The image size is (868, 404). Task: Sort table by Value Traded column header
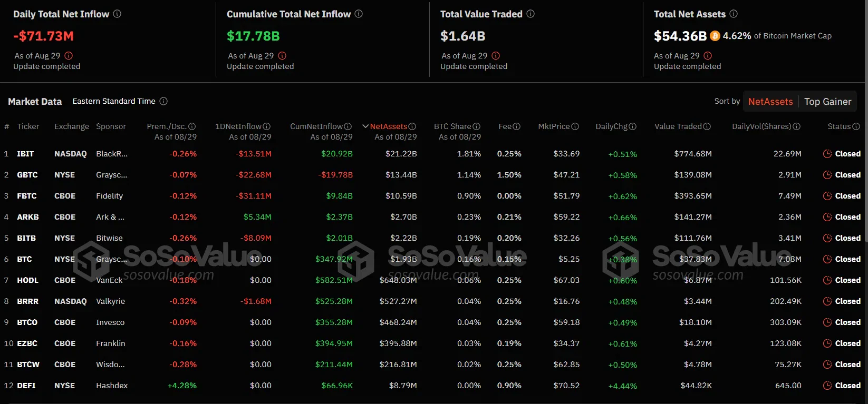coord(678,126)
